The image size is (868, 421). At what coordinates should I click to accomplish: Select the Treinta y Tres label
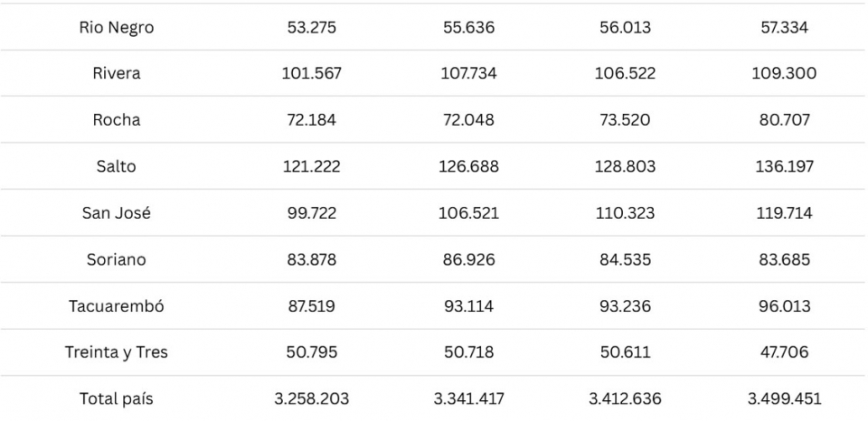click(x=117, y=352)
